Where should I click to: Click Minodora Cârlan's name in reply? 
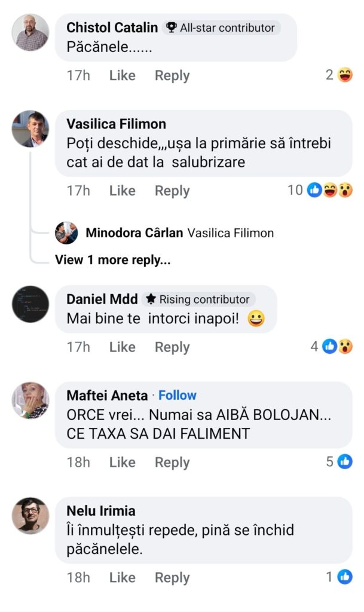[134, 233]
